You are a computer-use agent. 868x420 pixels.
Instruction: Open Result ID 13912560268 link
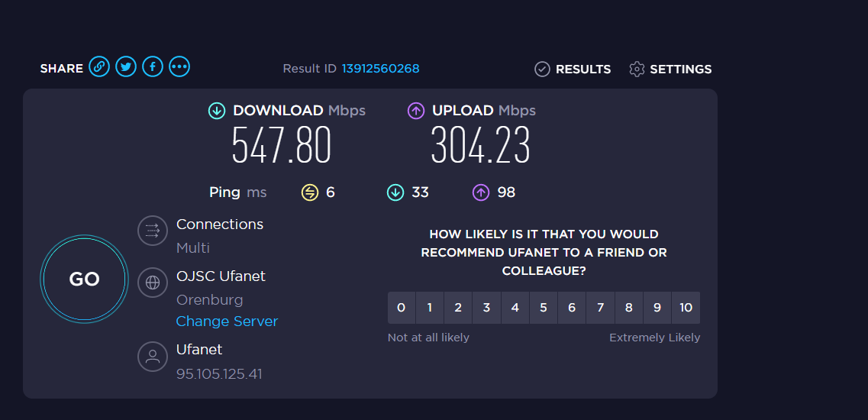click(380, 69)
